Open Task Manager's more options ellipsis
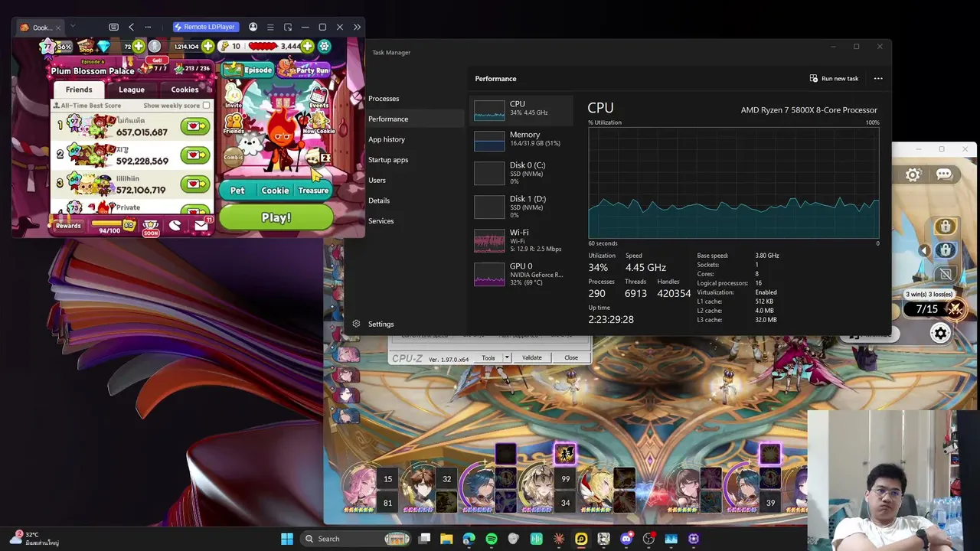980x551 pixels. tap(878, 78)
